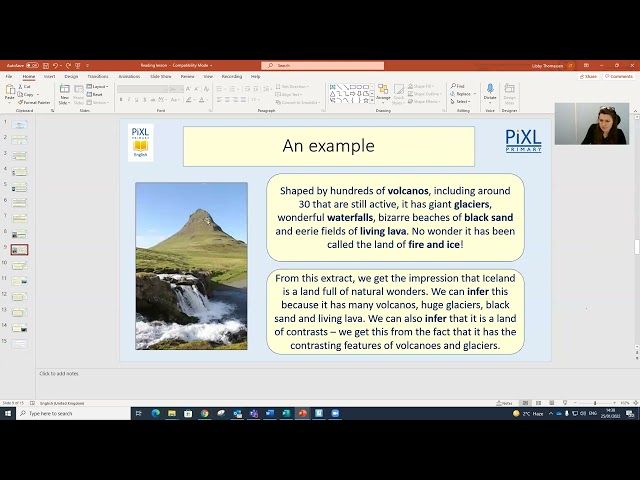Viewport: 640px width, 480px height.
Task: Click the Copy icon
Action: pyautogui.click(x=20, y=94)
